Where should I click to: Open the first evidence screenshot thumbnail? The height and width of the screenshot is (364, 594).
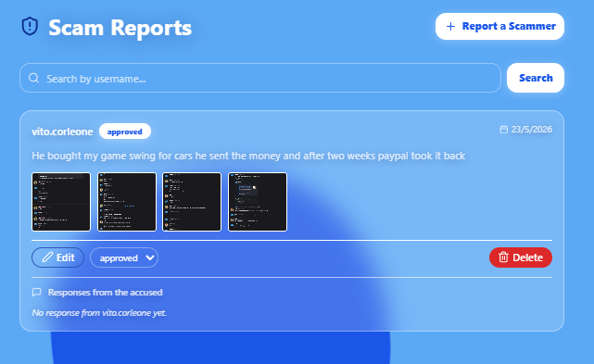[61, 202]
